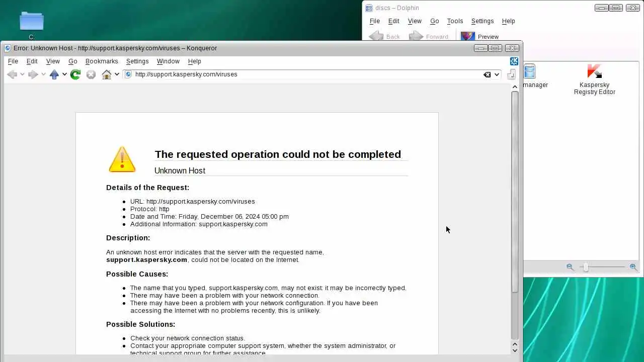Clear the location bar with the erase icon
This screenshot has height=362, width=644.
pos(487,74)
